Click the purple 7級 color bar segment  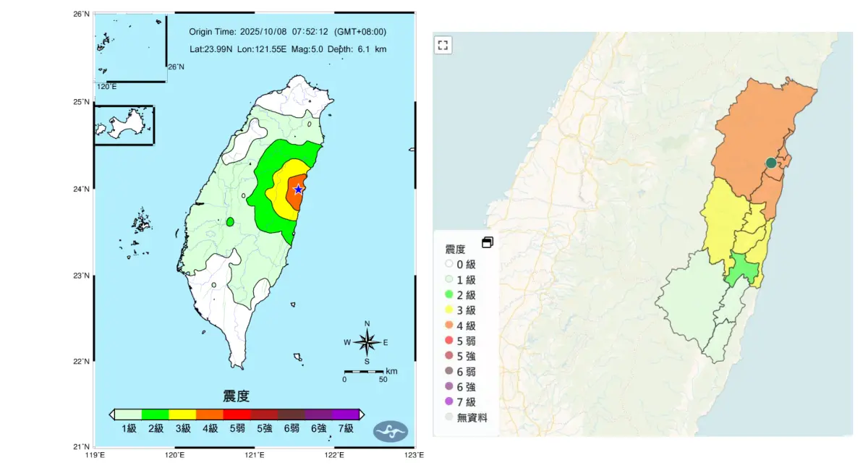point(346,414)
